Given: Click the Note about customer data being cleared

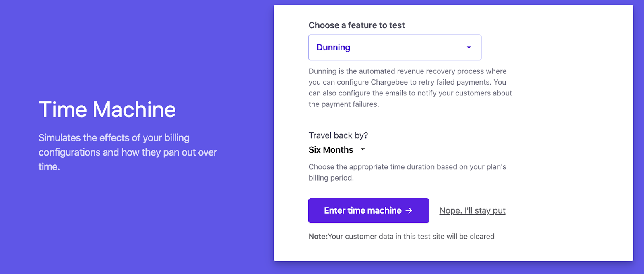Looking at the screenshot, I should click(x=401, y=236).
